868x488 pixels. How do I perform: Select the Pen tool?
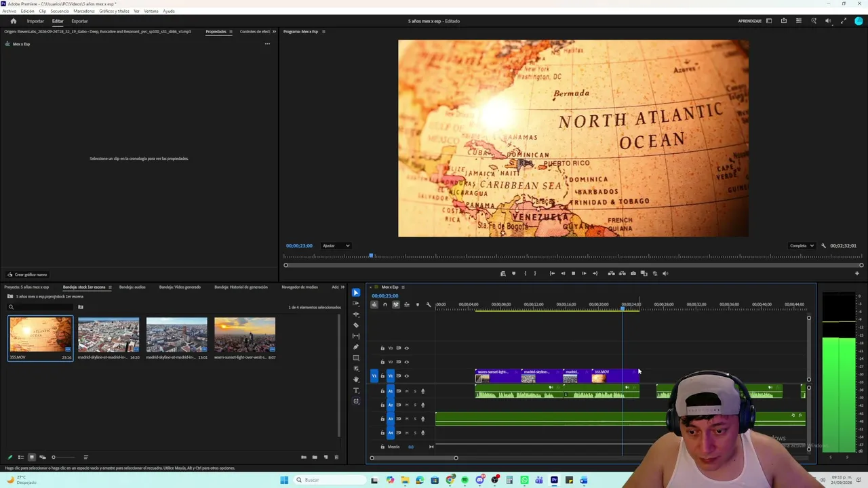(x=356, y=347)
